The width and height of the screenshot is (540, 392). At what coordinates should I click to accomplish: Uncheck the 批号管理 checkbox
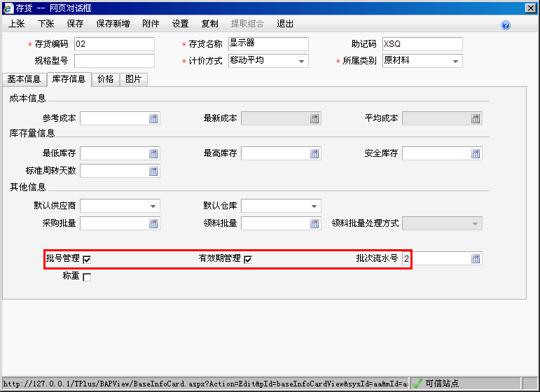(87, 260)
